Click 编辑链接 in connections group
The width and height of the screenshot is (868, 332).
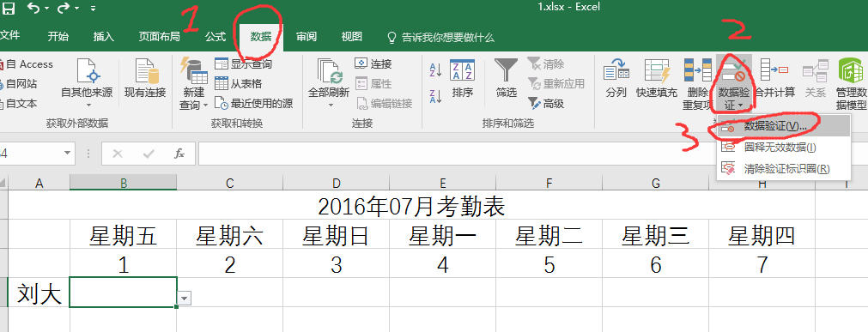384,104
